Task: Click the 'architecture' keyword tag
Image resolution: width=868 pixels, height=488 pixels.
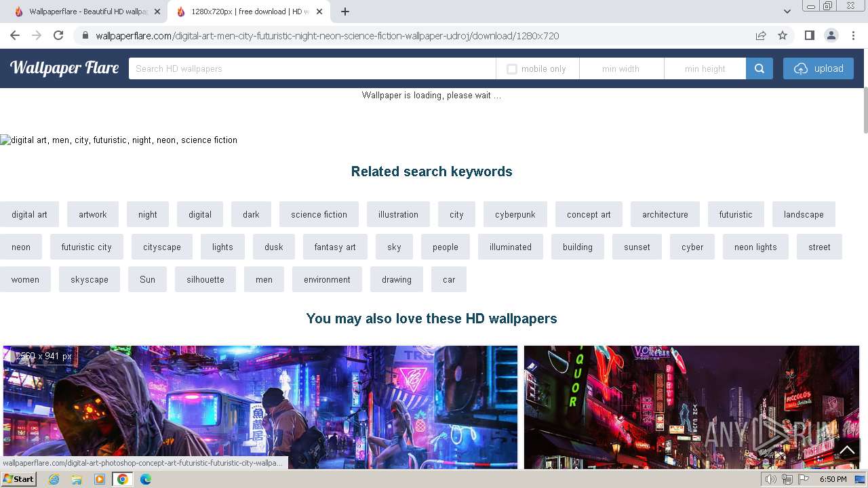Action: click(x=665, y=214)
